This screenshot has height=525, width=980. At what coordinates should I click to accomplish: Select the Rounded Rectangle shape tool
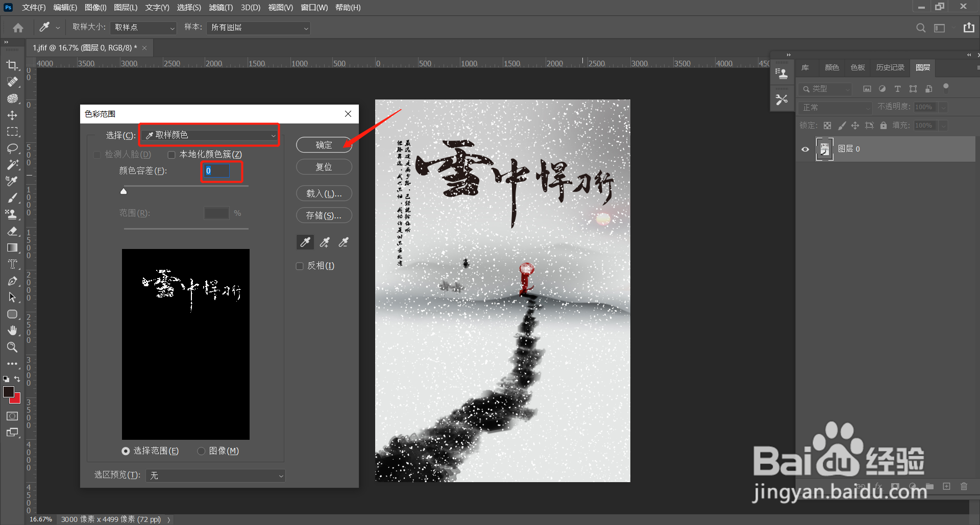click(12, 314)
